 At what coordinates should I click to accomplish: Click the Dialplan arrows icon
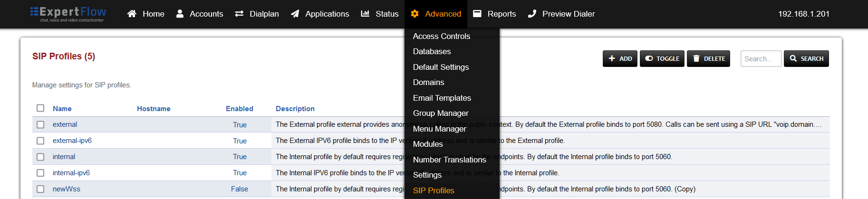[239, 14]
